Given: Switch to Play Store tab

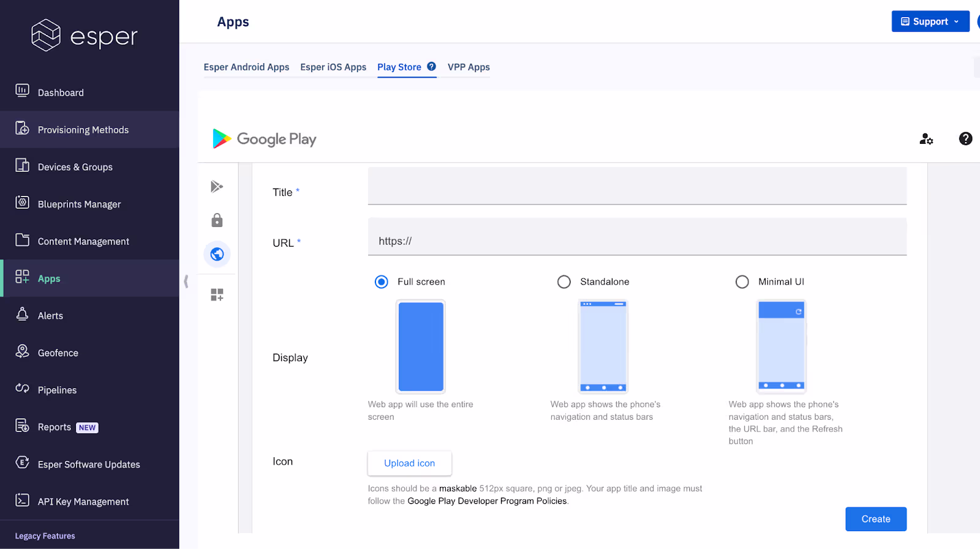Looking at the screenshot, I should tap(399, 67).
